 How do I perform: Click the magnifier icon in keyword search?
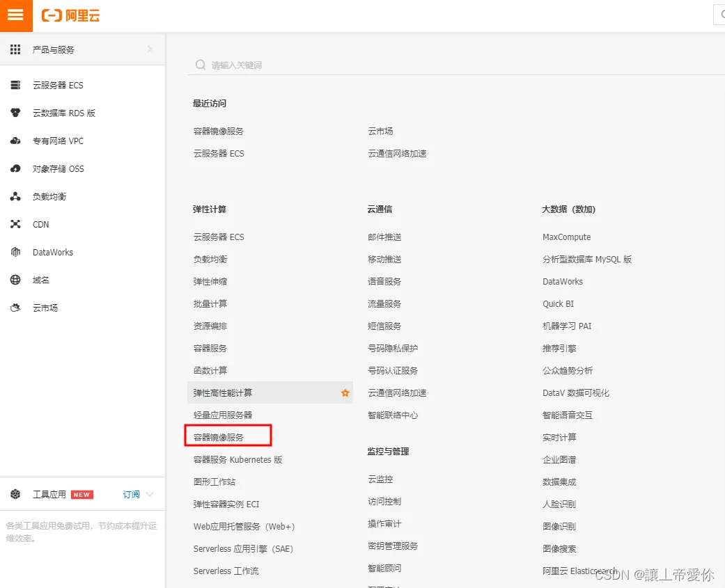tap(200, 65)
